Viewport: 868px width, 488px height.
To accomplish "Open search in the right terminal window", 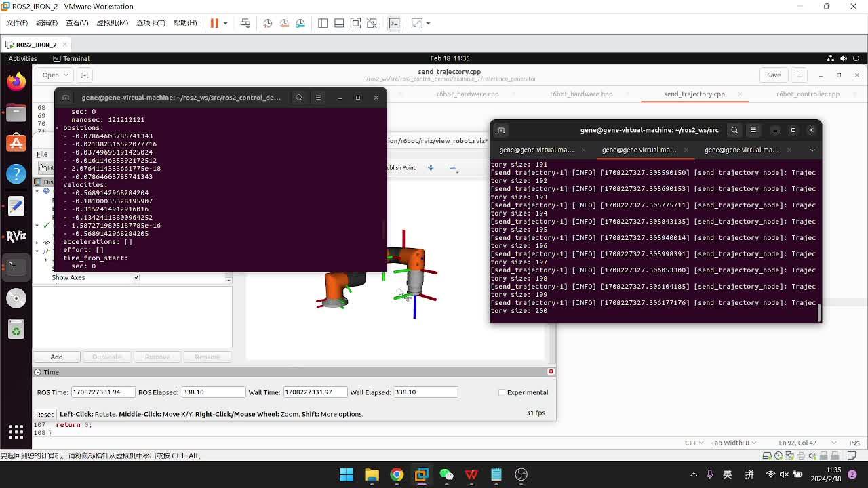I will tap(734, 130).
